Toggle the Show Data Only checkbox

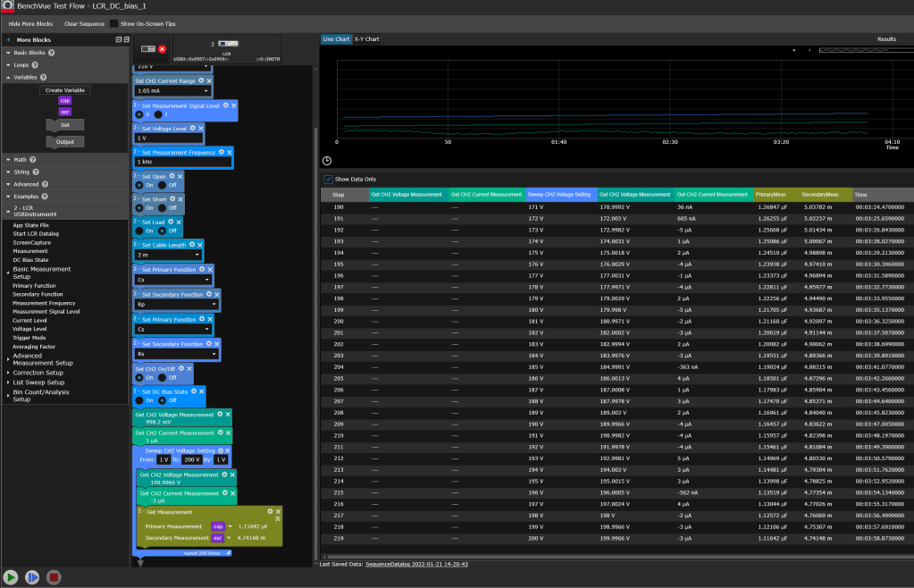(328, 179)
